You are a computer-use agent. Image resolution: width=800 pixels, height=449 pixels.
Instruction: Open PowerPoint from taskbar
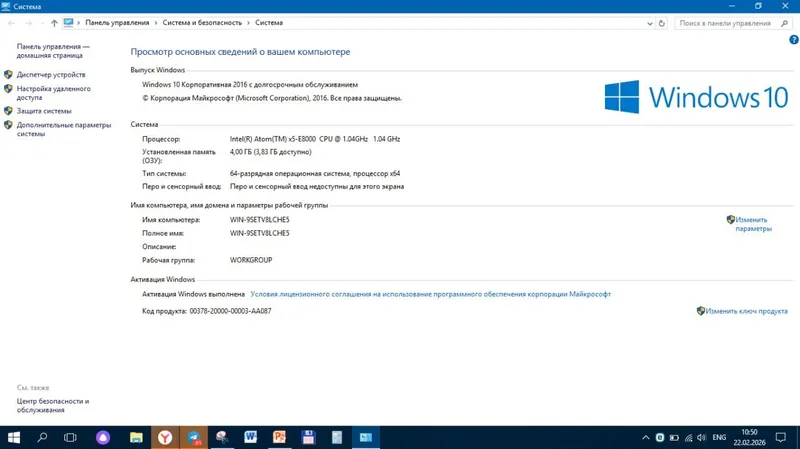click(x=279, y=437)
